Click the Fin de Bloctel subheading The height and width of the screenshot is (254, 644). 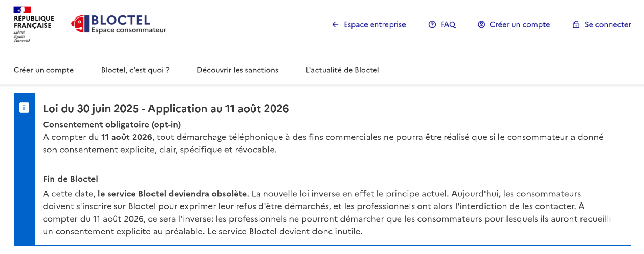pos(71,179)
